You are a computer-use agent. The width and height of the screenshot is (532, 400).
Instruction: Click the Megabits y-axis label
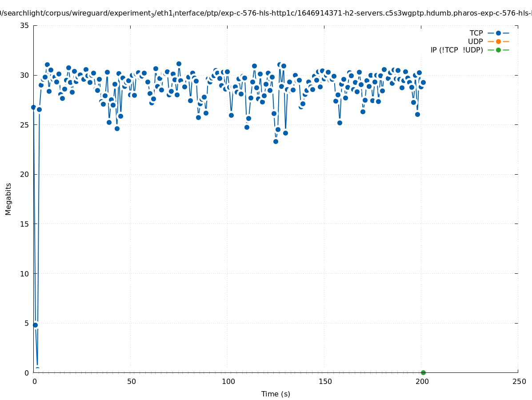[8, 199]
